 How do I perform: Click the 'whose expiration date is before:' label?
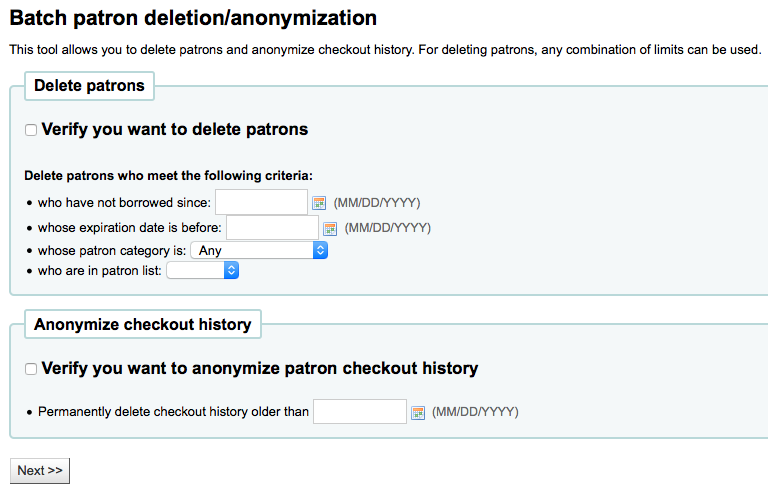point(130,228)
